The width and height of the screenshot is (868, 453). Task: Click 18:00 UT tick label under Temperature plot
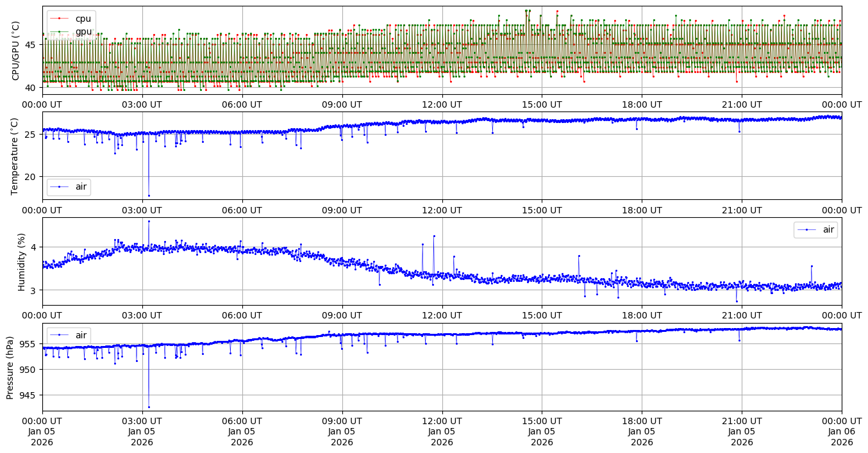pos(642,210)
